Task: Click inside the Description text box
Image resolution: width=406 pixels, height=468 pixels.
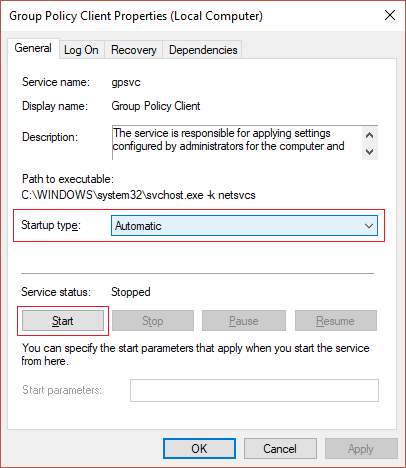Action: pyautogui.click(x=237, y=143)
